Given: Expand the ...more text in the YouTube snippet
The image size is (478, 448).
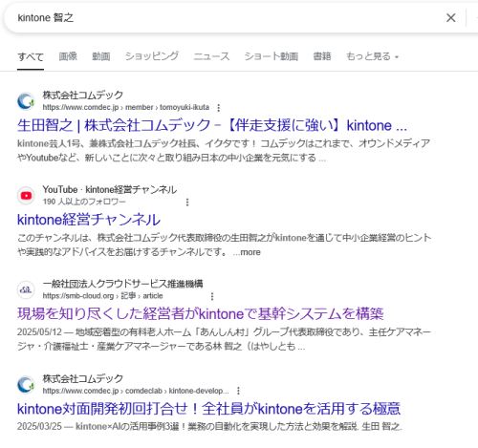Looking at the screenshot, I should (247, 252).
